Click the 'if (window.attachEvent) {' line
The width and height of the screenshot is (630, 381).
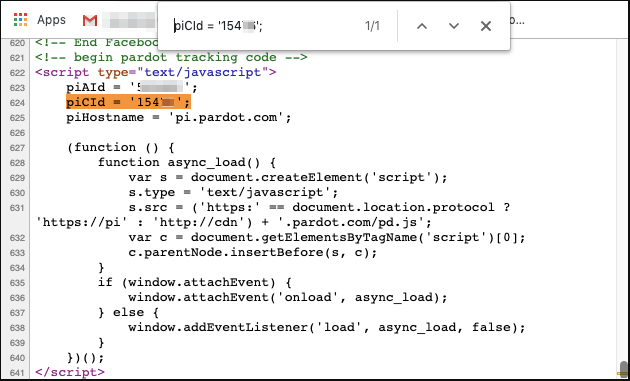click(194, 282)
